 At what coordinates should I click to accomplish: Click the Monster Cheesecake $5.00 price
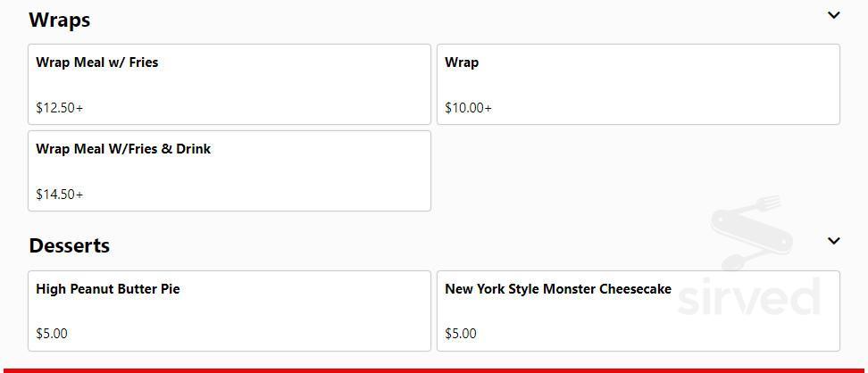461,334
